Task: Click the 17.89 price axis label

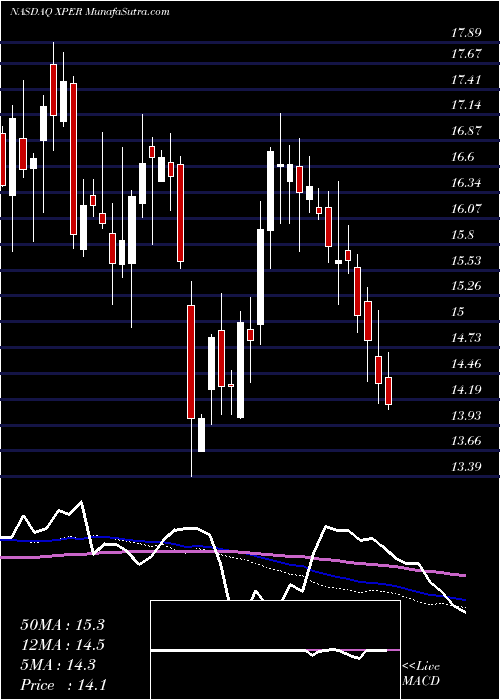Action: pyautogui.click(x=466, y=33)
